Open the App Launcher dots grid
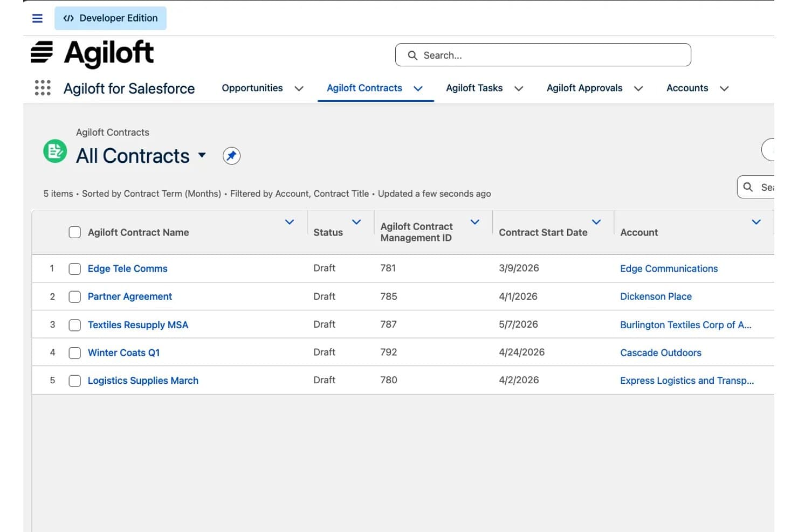798x532 pixels. [x=43, y=88]
